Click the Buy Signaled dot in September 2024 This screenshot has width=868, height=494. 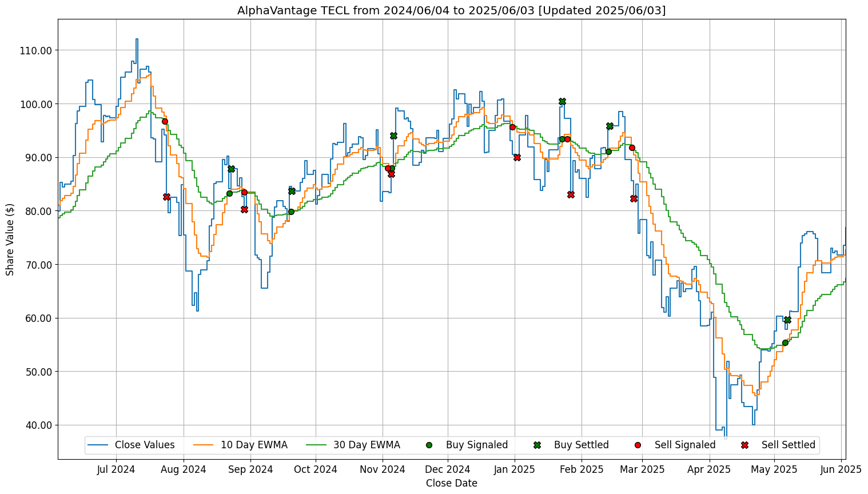(x=291, y=212)
